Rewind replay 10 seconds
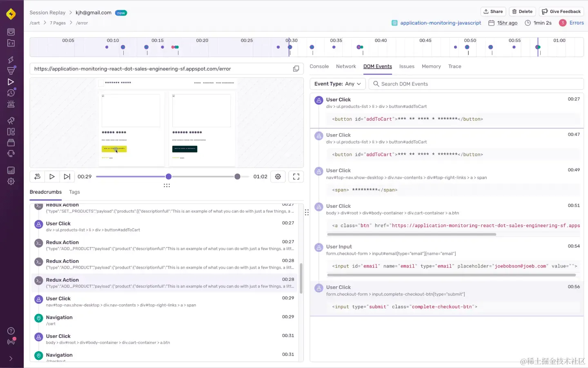This screenshot has height=368, width=588. (x=37, y=177)
